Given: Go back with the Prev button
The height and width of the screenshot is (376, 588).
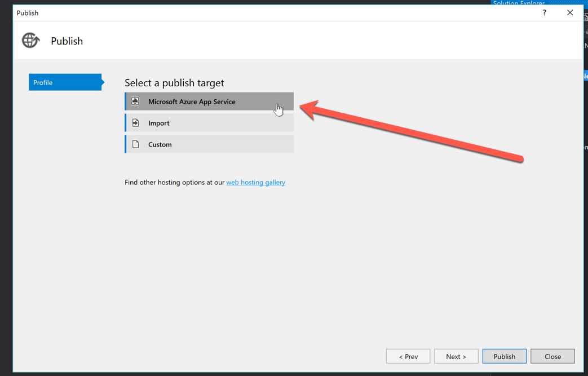Looking at the screenshot, I should coord(408,356).
